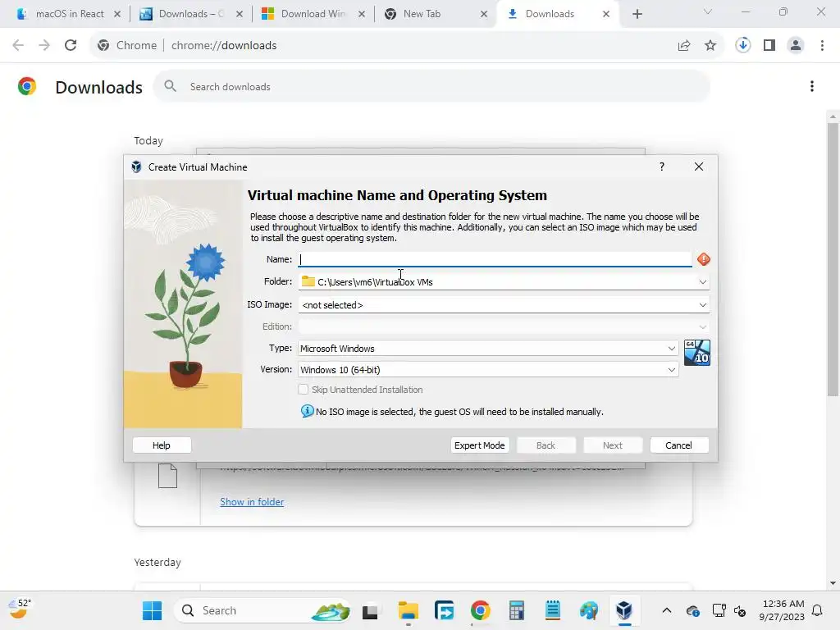The image size is (840, 630).
Task: Open the dialog help question mark
Action: coord(662,167)
